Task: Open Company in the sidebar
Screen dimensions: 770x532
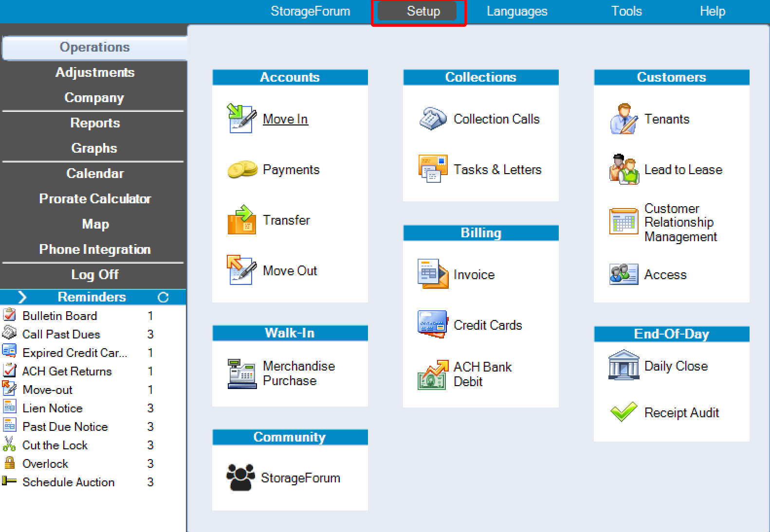Action: 94,98
